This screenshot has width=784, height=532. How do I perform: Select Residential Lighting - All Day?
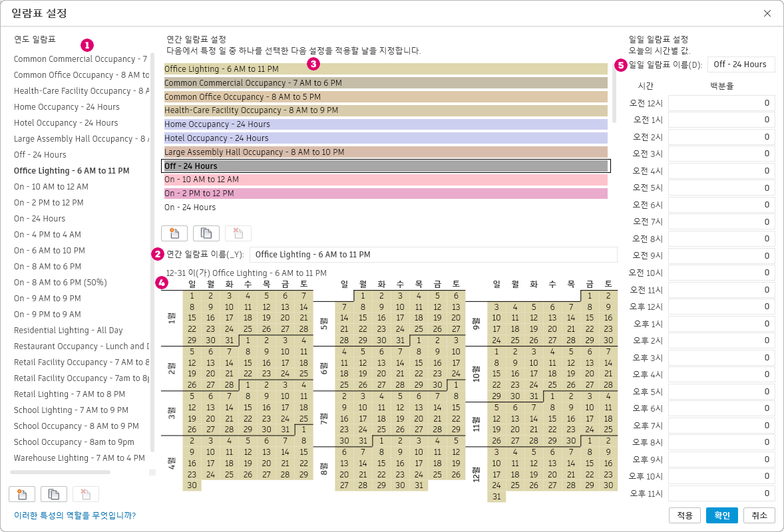pyautogui.click(x=69, y=331)
